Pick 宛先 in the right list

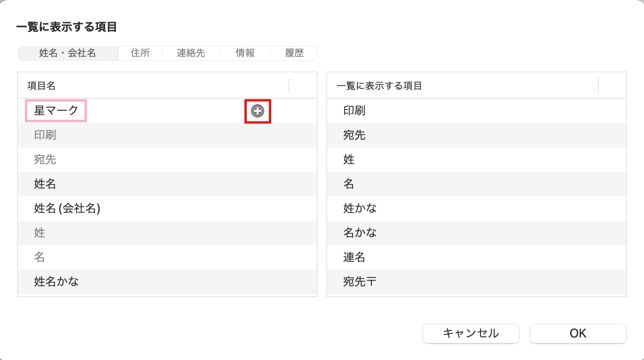click(x=477, y=135)
